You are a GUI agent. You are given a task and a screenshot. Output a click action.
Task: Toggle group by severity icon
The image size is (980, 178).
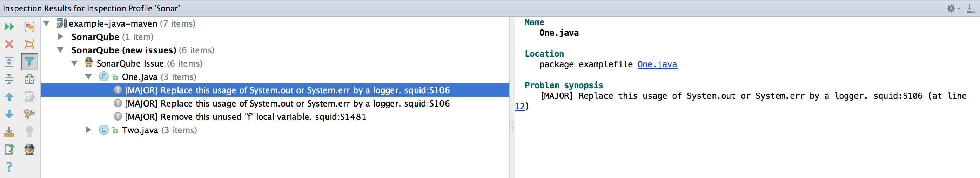29,27
